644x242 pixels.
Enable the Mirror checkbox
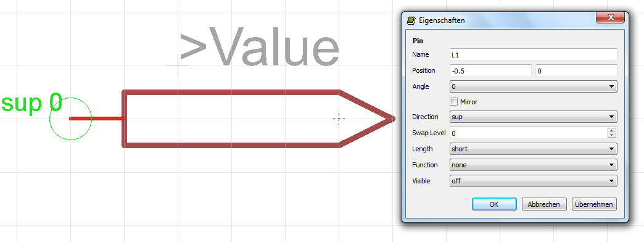pyautogui.click(x=454, y=101)
